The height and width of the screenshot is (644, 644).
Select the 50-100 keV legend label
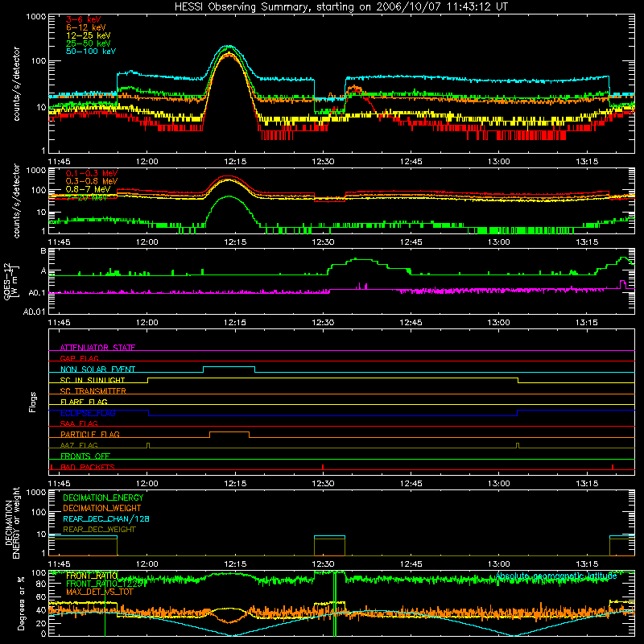point(91,52)
